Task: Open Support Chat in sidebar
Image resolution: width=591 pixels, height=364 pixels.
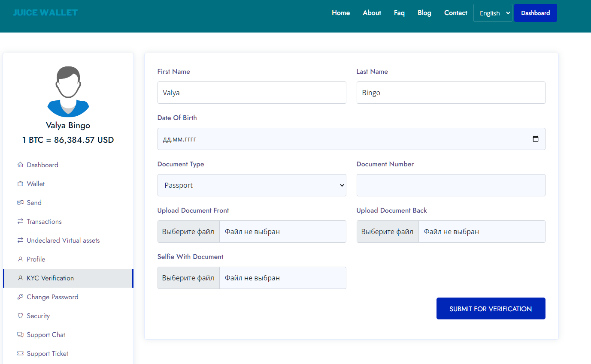Action: [46, 335]
